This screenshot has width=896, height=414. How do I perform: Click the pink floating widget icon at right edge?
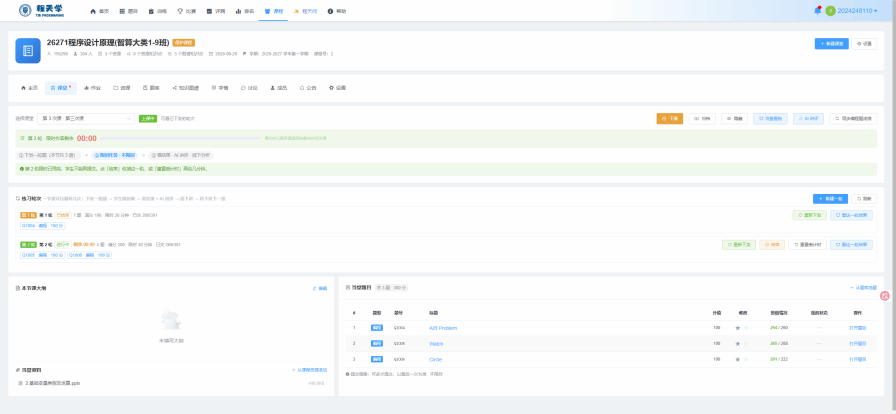[885, 296]
